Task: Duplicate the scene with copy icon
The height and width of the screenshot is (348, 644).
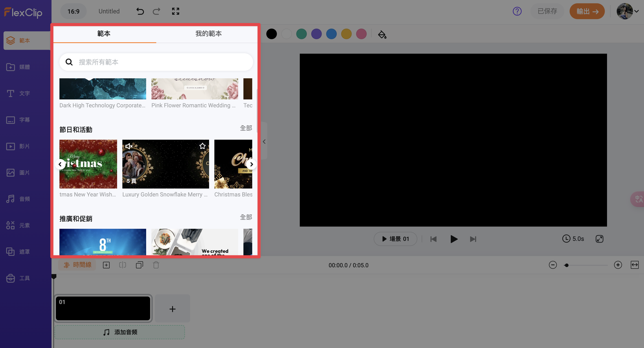Action: [139, 265]
